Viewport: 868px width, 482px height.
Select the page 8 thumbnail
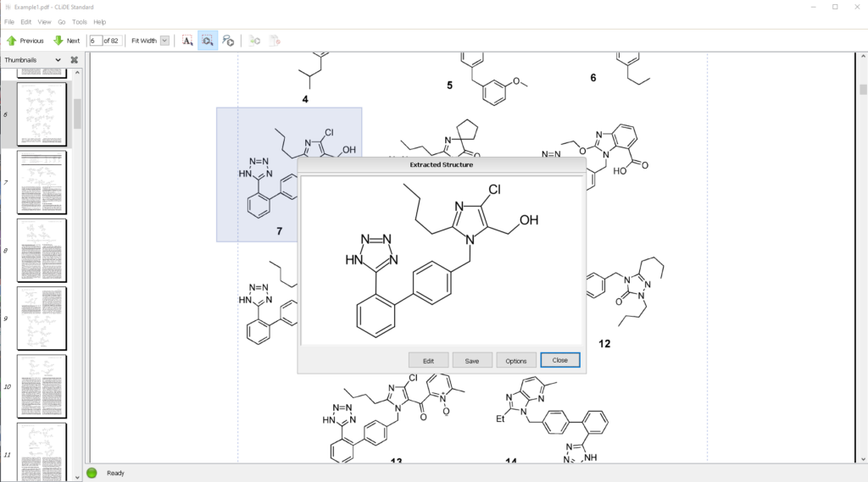pos(42,251)
